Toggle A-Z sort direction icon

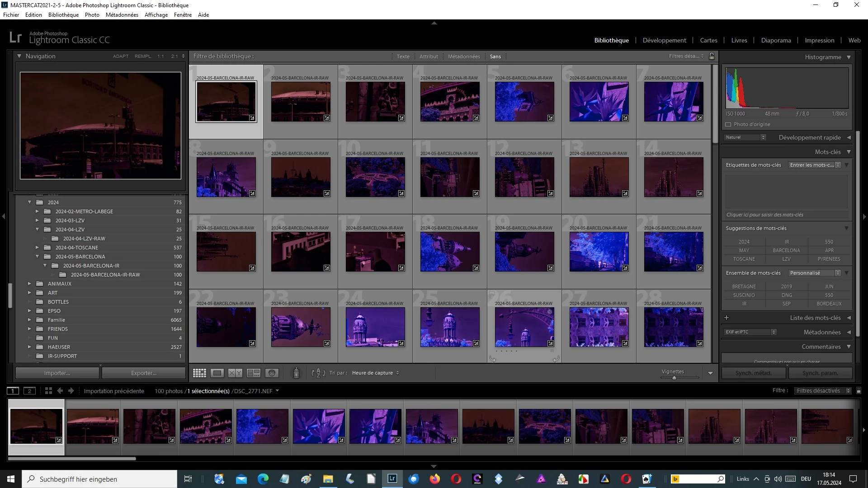318,373
